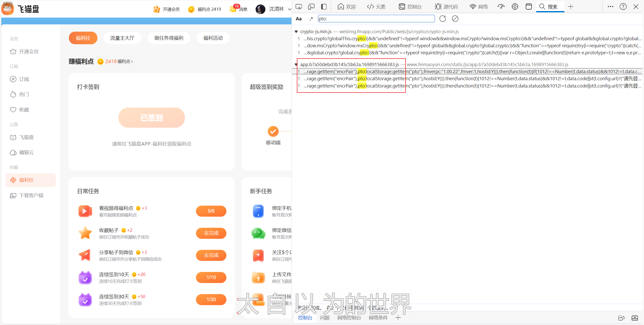Collapse crypto-js.min.js search results
The image size is (644, 325).
296,32
